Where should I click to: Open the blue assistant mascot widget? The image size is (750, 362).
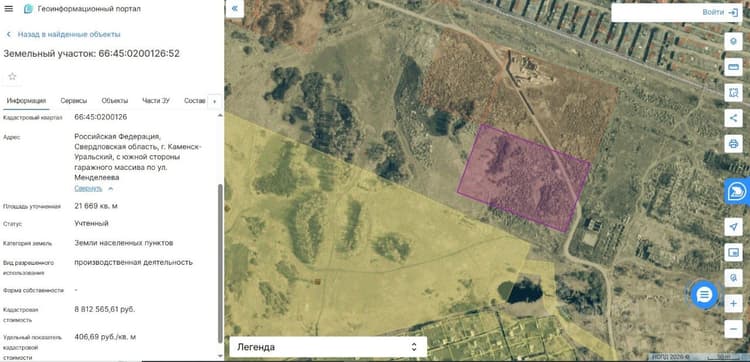(x=737, y=192)
